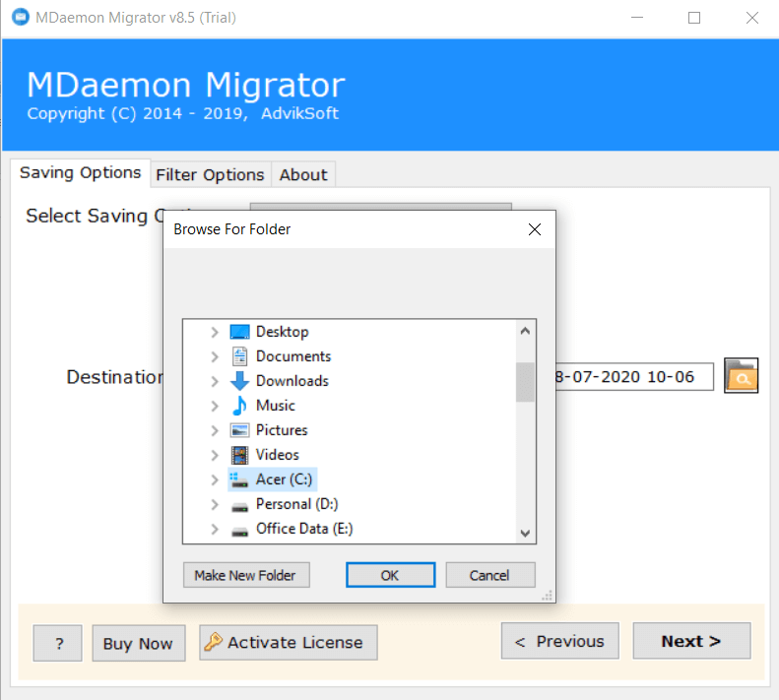Expand the Pictures tree node
779x700 pixels.
click(x=214, y=430)
